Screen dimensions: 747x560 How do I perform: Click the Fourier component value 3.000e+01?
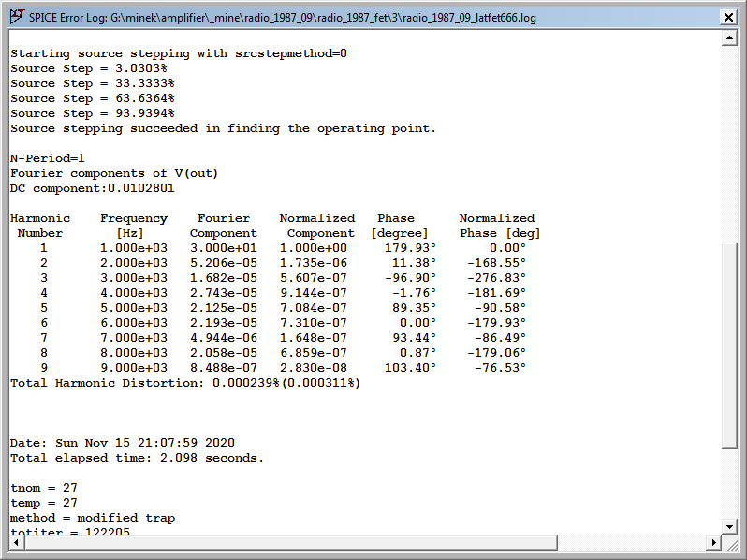click(224, 248)
